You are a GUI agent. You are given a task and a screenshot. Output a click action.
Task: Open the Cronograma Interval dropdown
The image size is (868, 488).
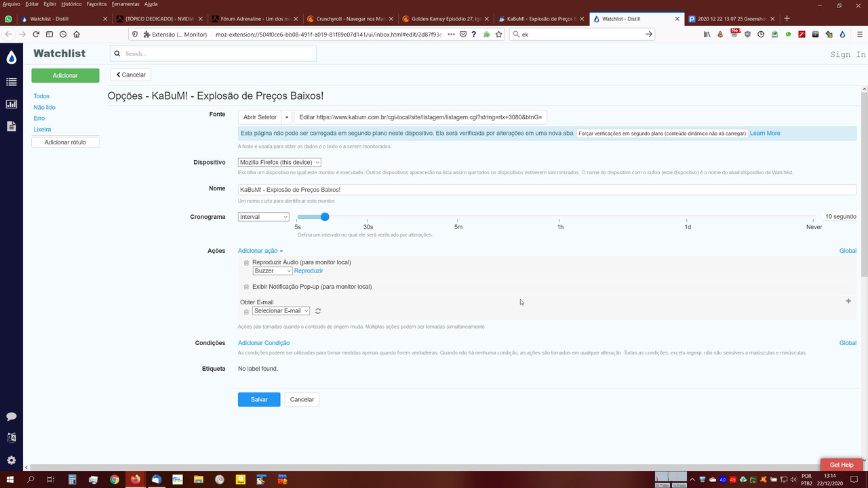tap(264, 217)
